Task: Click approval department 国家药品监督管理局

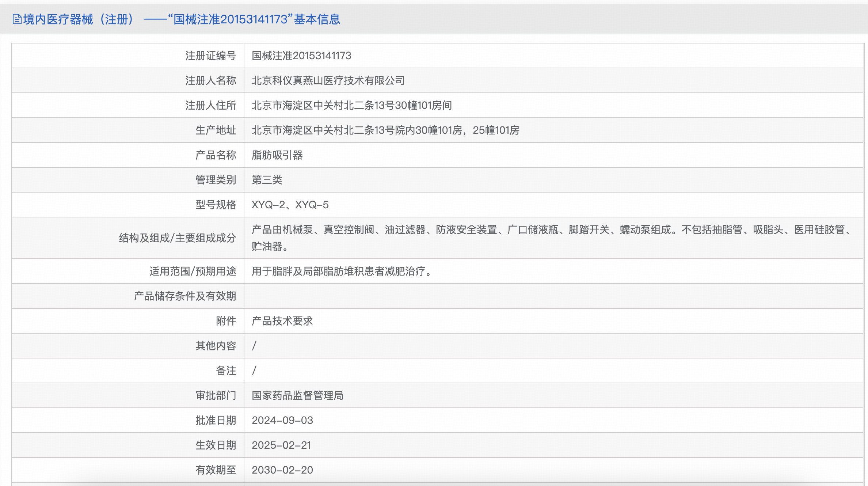Action: pyautogui.click(x=297, y=395)
